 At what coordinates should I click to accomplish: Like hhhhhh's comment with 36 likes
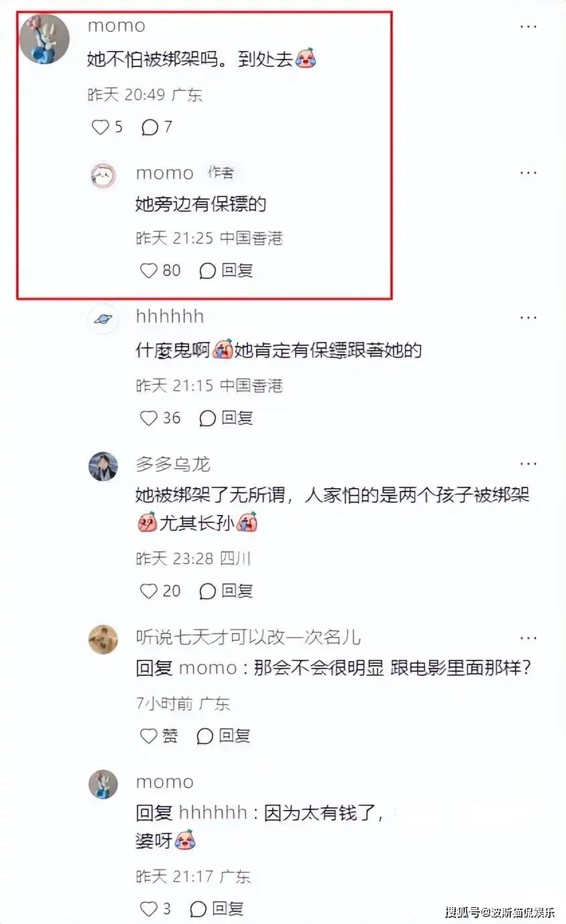[x=148, y=418]
